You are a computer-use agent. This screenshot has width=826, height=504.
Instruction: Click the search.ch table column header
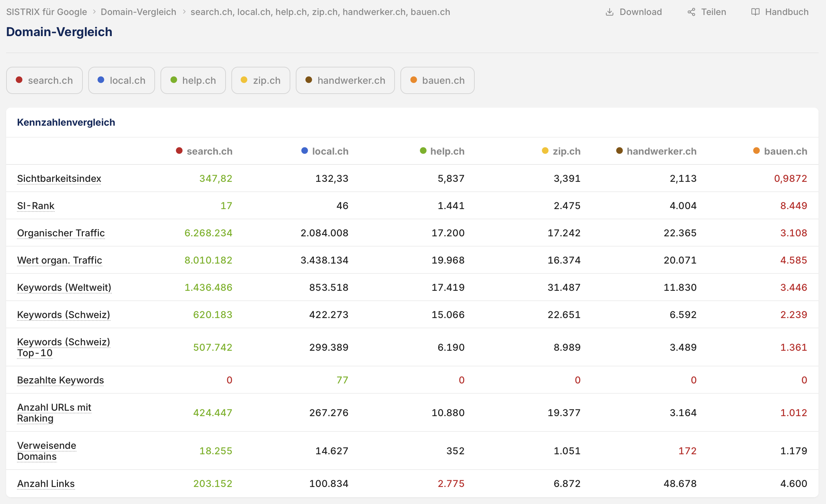point(204,151)
